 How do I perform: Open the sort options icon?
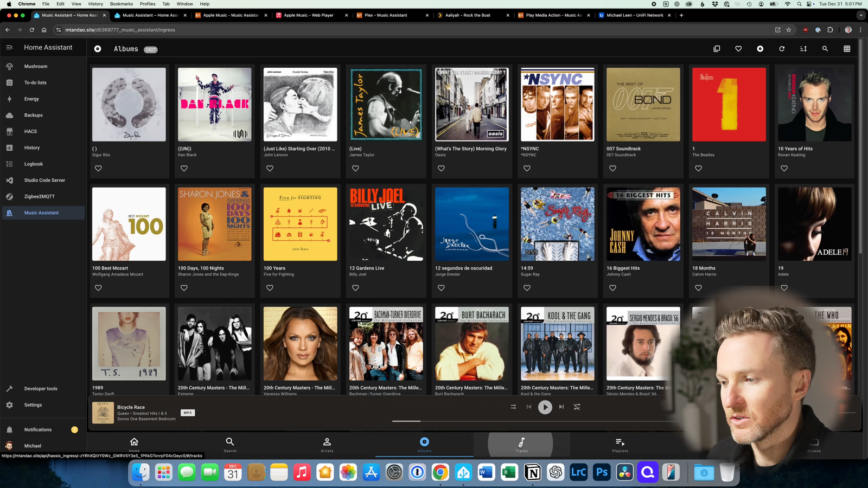(x=803, y=49)
